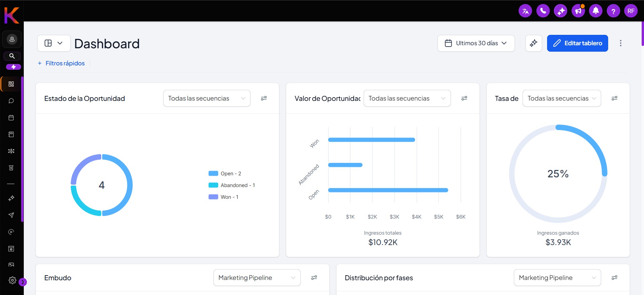Screen dimensions: 644x295
Task: Open settings for the Estado de la Oportunidad widget
Action: (264, 98)
